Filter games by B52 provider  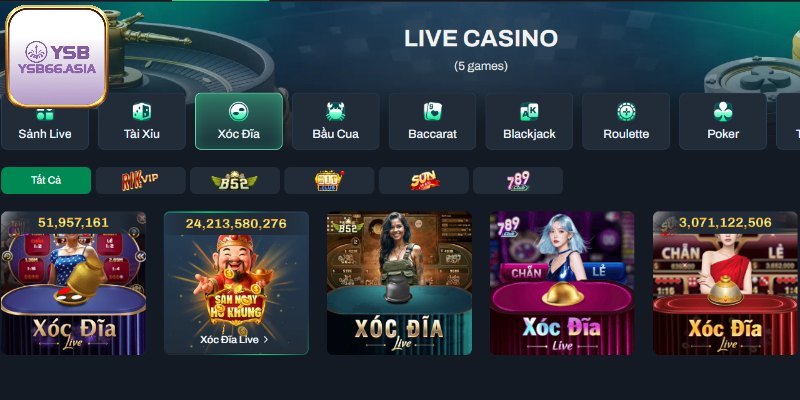tap(235, 181)
